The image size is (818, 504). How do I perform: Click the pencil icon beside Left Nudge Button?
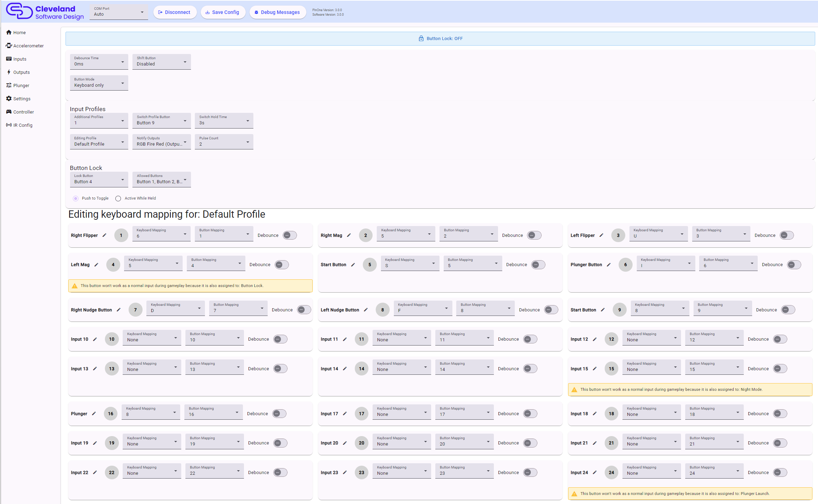pyautogui.click(x=366, y=310)
